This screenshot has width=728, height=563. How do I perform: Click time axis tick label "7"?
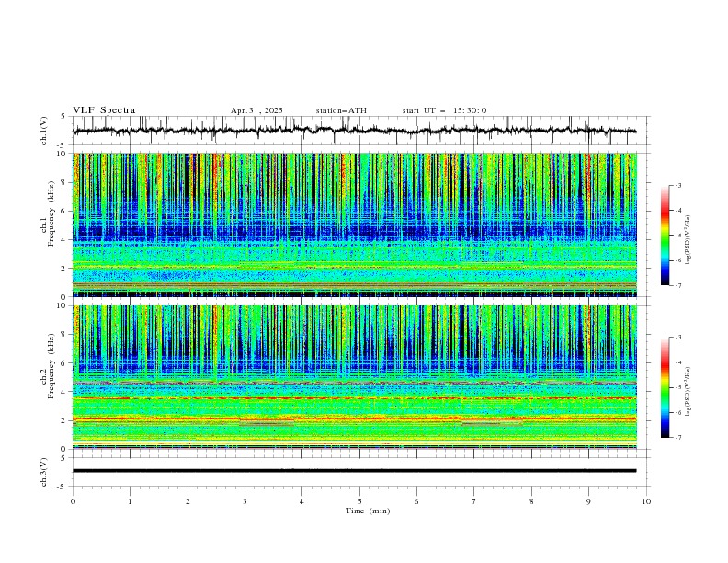coord(474,501)
